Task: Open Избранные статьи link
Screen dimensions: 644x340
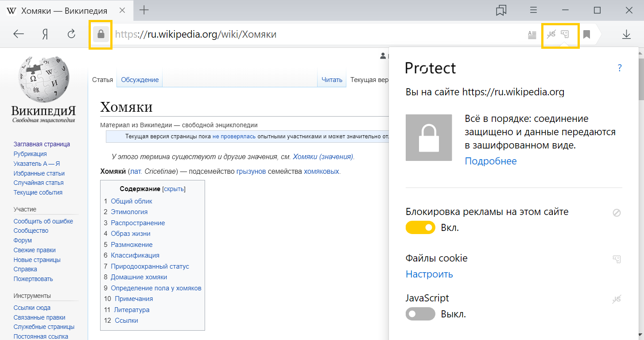Action: click(x=39, y=173)
